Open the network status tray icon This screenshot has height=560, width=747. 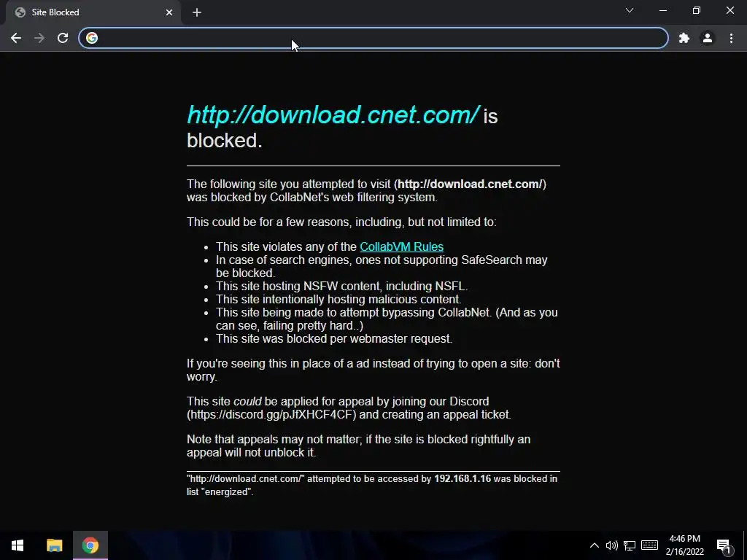point(630,545)
